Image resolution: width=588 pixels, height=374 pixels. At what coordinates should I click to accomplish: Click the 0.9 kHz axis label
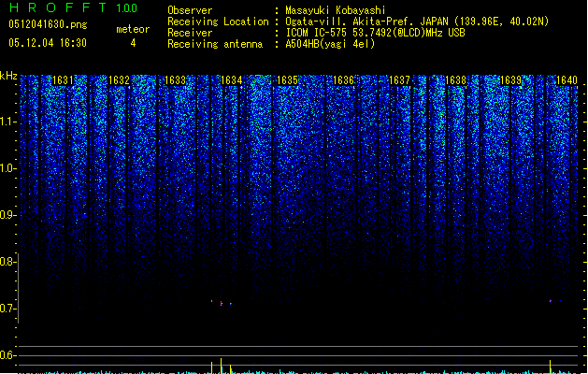(7, 215)
